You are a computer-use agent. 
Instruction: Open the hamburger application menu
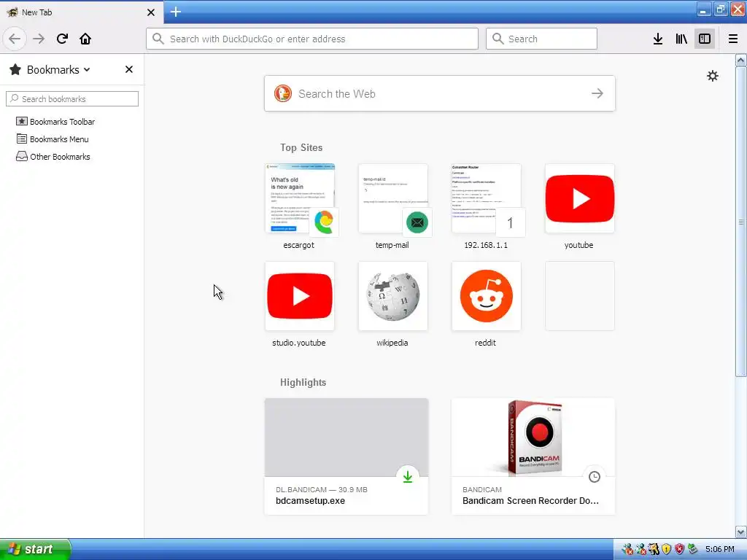tap(733, 39)
